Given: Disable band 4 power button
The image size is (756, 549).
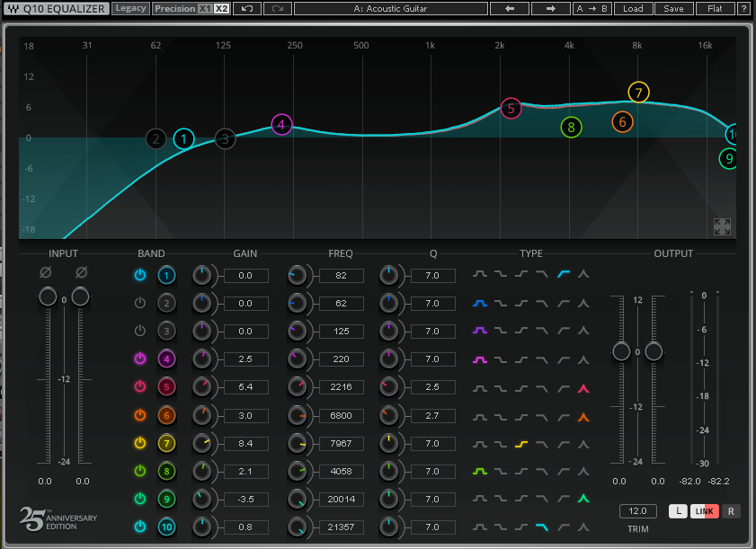Looking at the screenshot, I should [140, 359].
